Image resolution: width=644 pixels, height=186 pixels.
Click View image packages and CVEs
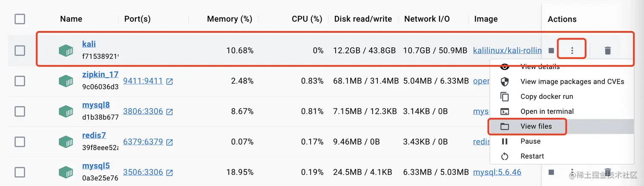[x=572, y=81]
